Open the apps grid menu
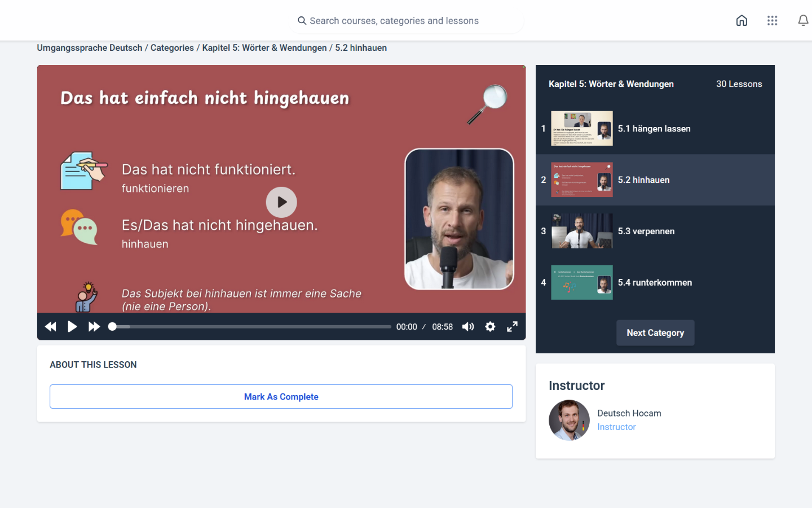The width and height of the screenshot is (812, 508). point(772,21)
